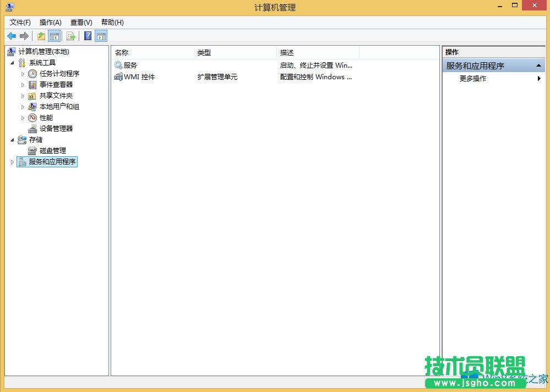Image resolution: width=550 pixels, height=392 pixels.
Task: Toggle the Show/Hide Action Pane toolbar icon
Action: (101, 36)
